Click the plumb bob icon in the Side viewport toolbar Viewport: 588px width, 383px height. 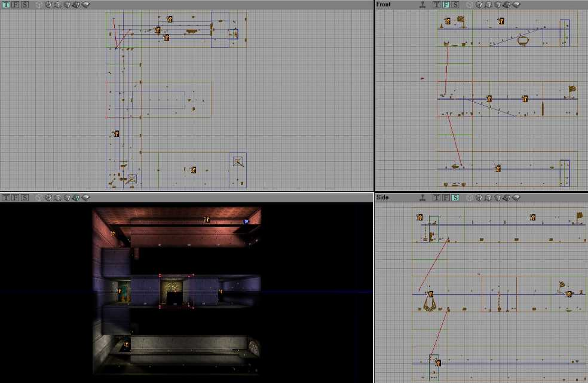pyautogui.click(x=423, y=197)
